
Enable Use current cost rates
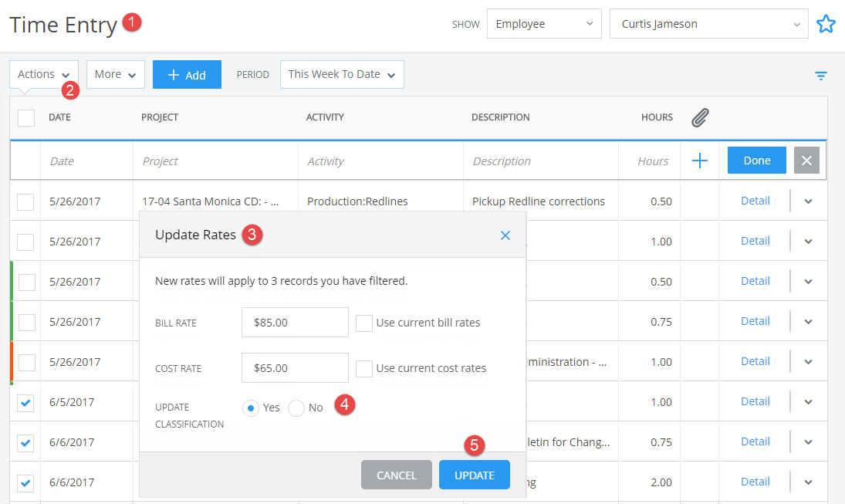pos(364,369)
